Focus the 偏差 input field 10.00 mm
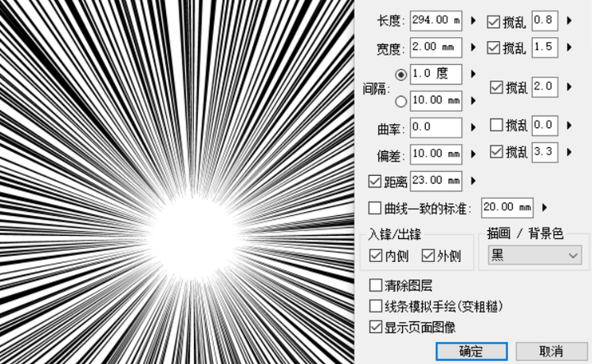592x364 pixels. [436, 154]
